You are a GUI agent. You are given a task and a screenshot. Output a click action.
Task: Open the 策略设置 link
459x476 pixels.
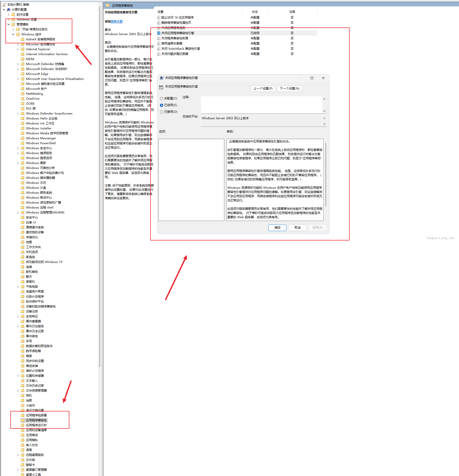tap(117, 22)
